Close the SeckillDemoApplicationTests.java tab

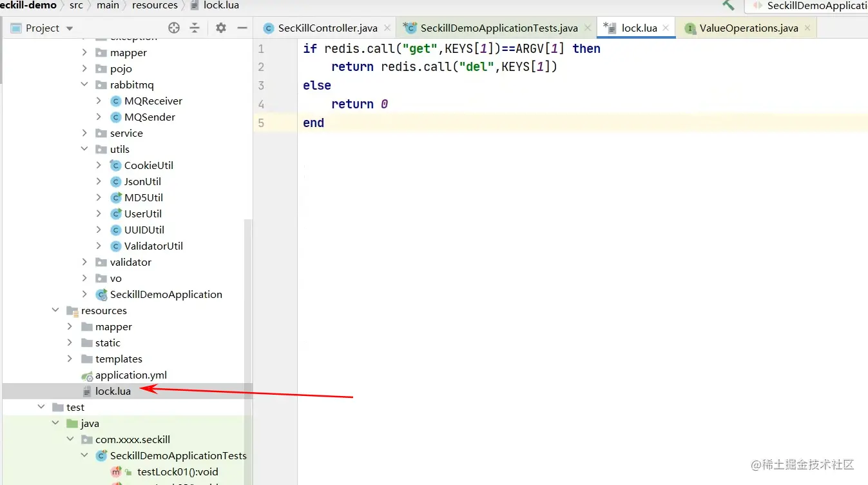[x=588, y=28]
